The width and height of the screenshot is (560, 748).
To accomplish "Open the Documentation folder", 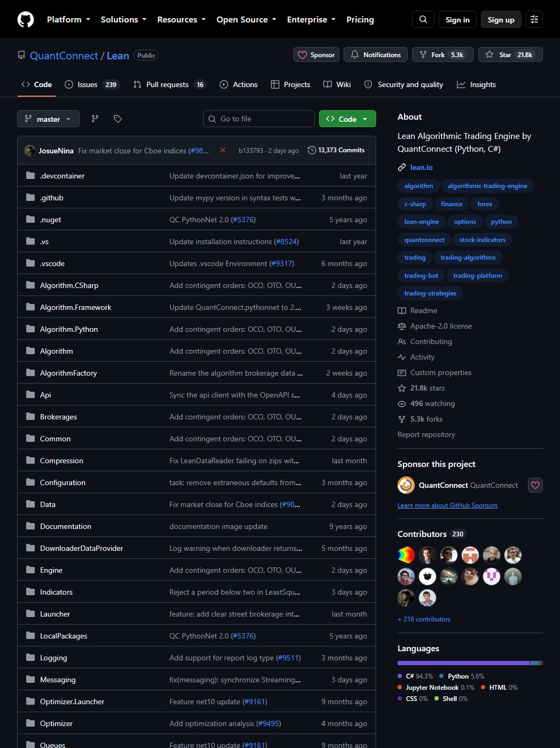I will point(66,526).
